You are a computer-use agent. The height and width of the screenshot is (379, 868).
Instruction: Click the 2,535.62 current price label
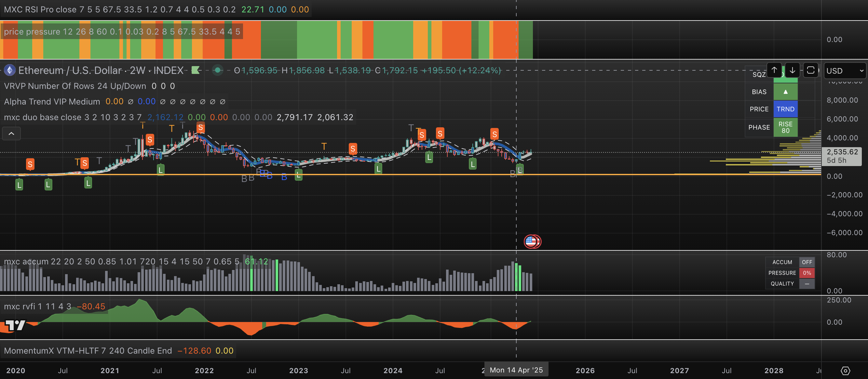(x=842, y=152)
